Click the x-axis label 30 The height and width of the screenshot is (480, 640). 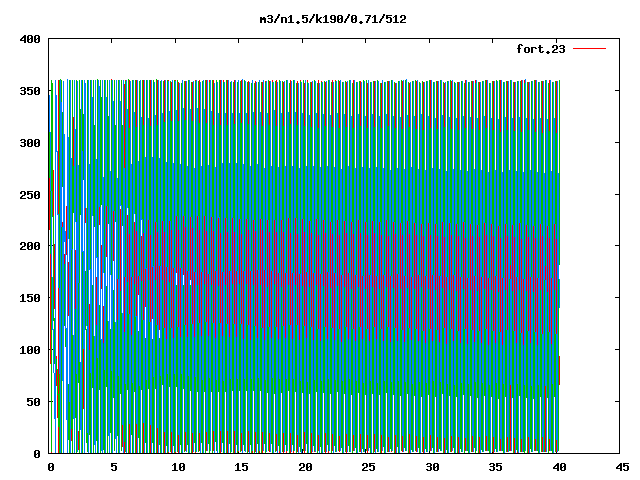tap(432, 467)
